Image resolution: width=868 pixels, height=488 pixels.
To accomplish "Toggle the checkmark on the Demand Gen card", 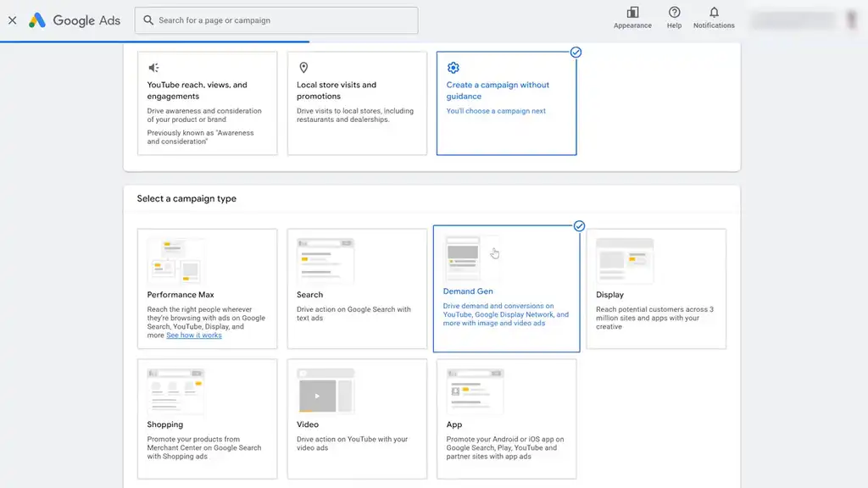I will (x=579, y=225).
